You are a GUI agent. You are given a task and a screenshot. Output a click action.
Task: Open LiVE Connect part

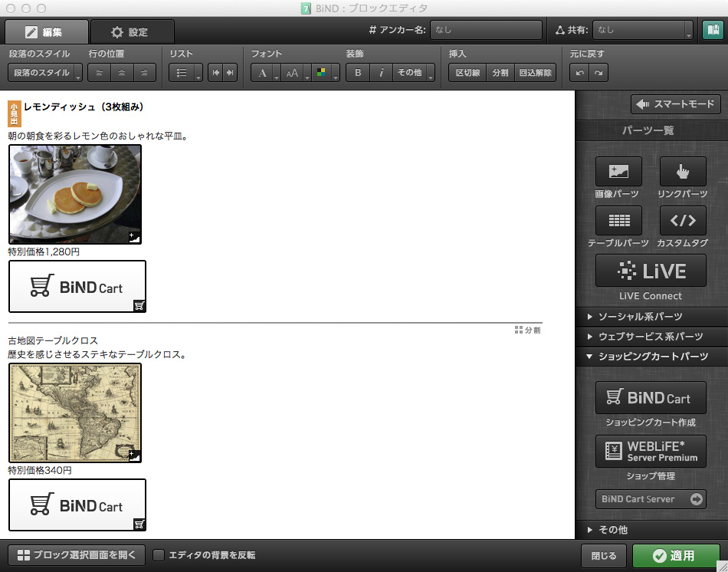[651, 271]
